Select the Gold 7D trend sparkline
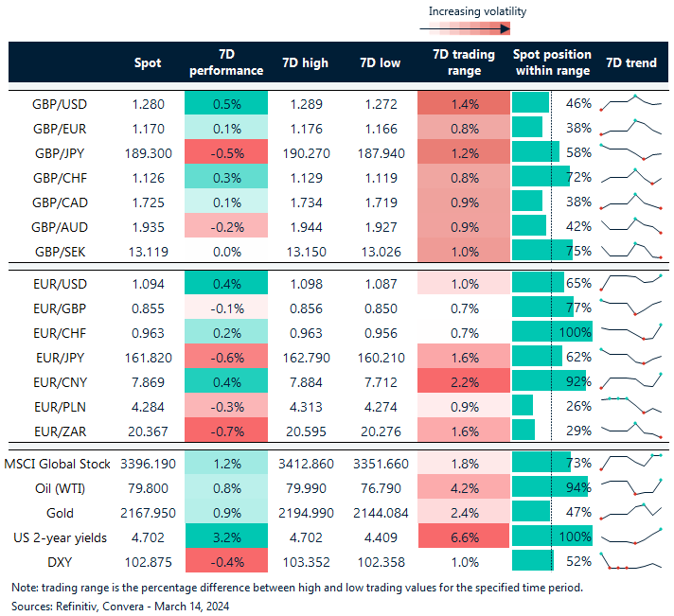Image resolution: width=674 pixels, height=616 pixels. pos(631,512)
